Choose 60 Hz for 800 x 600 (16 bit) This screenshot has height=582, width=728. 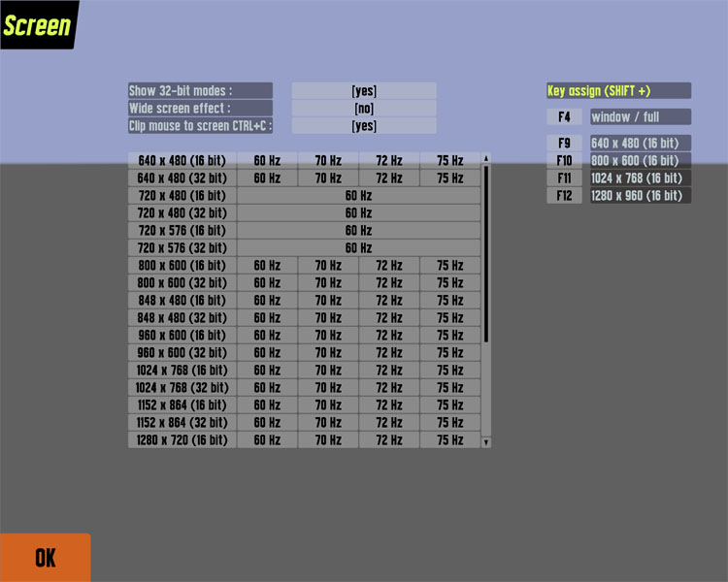[267, 266]
